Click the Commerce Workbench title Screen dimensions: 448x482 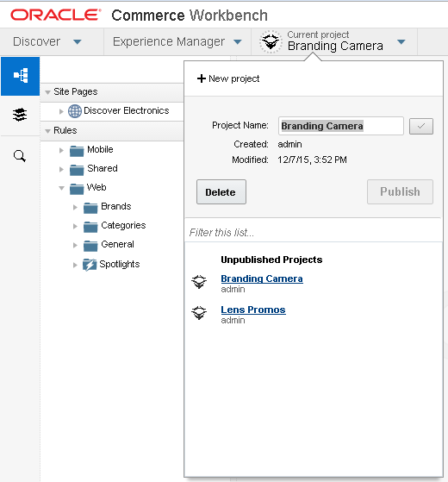[x=190, y=15]
